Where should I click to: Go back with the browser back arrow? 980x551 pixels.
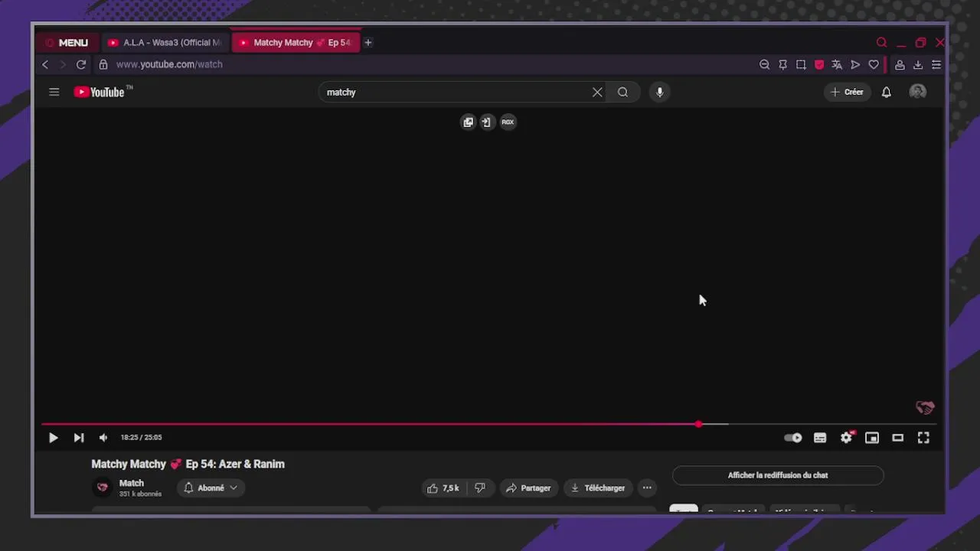pos(45,65)
